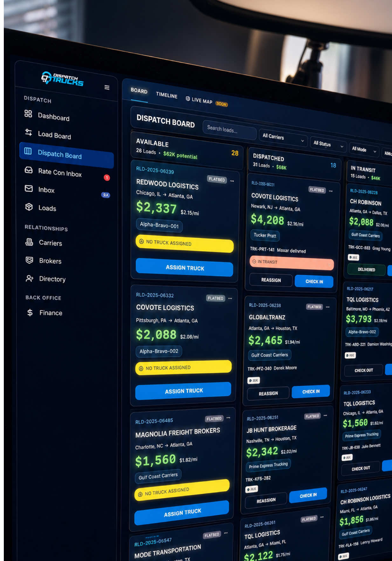The height and width of the screenshot is (561, 392).
Task: Click the Finance dollar icon
Action: tap(30, 313)
